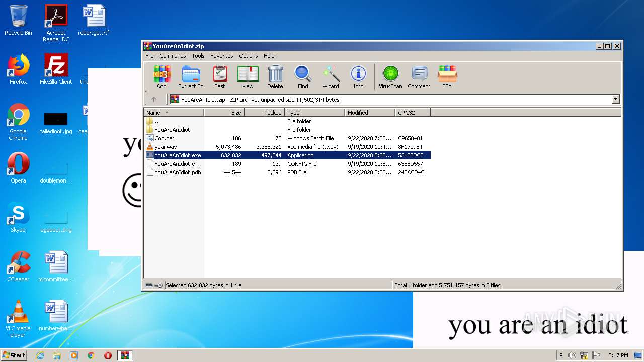Viewport: 644px width, 362px height.
Task: Run VirusScan on the archive
Action: (x=390, y=77)
